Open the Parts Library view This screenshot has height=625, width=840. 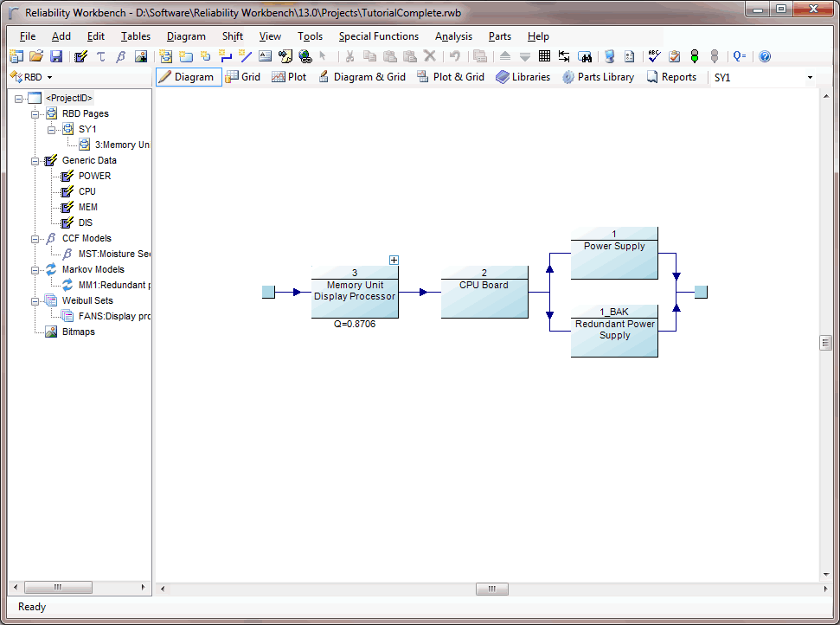pos(598,76)
